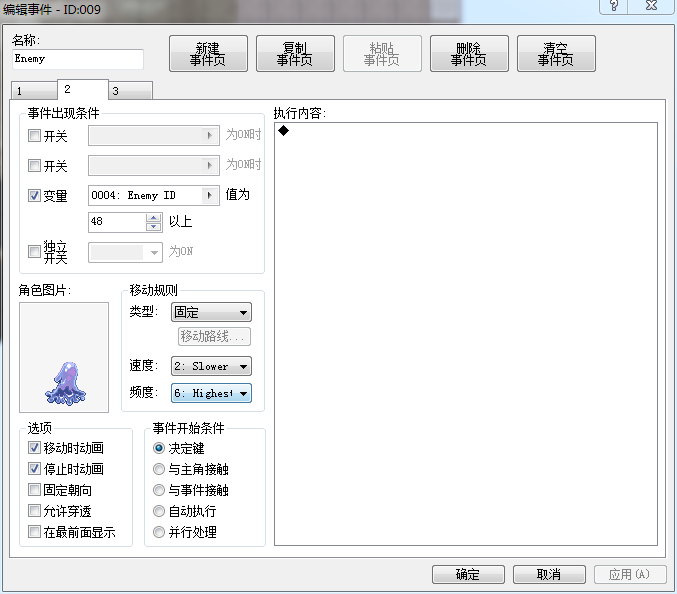Uncheck 移动时动画 option
Image resolution: width=677 pixels, height=594 pixels.
(34, 448)
